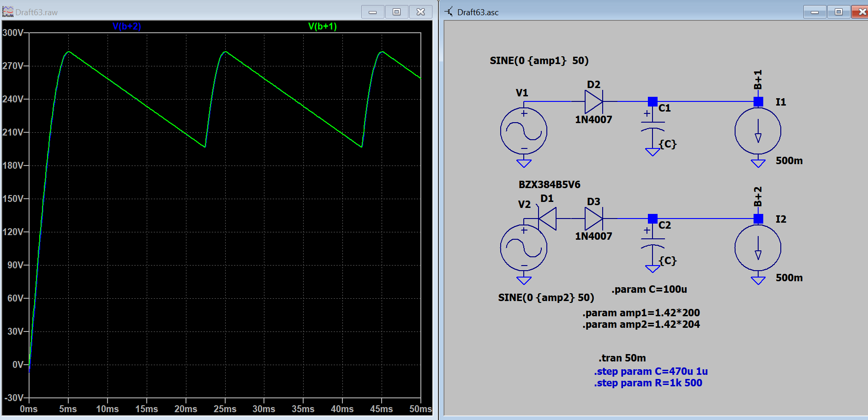
Task: Click the {C} value of C2
Action: 668,260
